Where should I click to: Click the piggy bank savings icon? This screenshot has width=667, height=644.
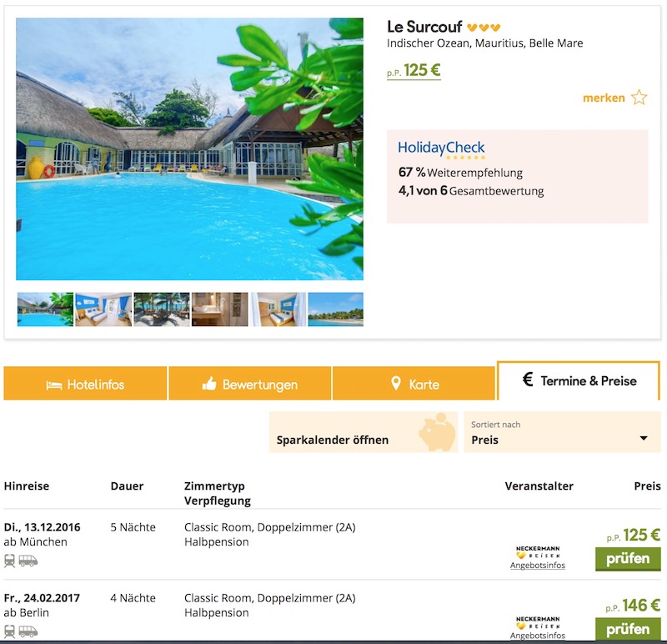(436, 433)
